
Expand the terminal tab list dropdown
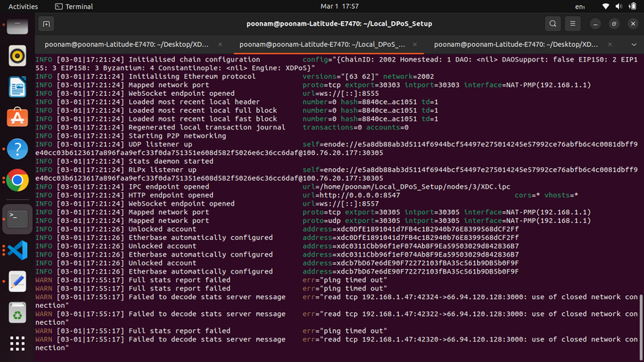click(x=634, y=45)
